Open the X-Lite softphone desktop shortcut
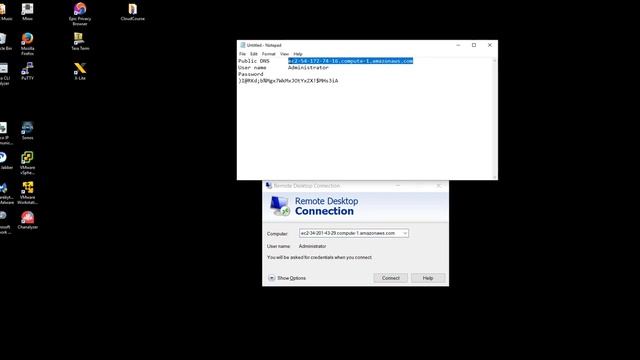This screenshot has width=640, height=360. 80,71
